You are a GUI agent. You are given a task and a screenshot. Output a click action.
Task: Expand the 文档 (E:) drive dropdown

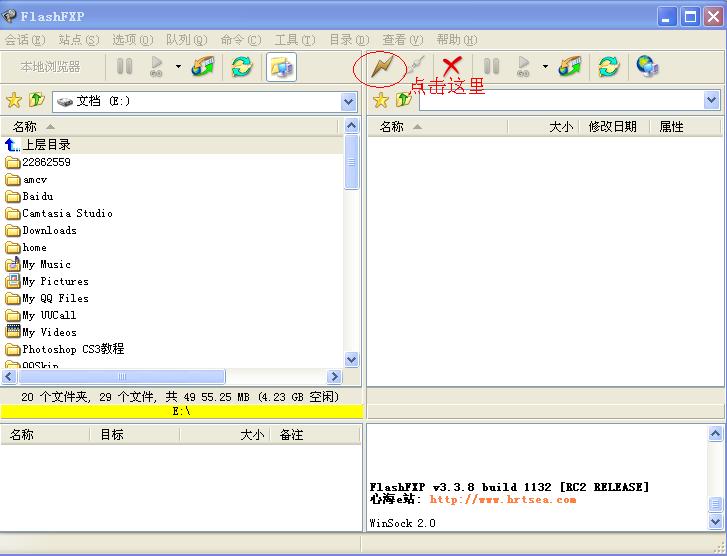tap(349, 102)
